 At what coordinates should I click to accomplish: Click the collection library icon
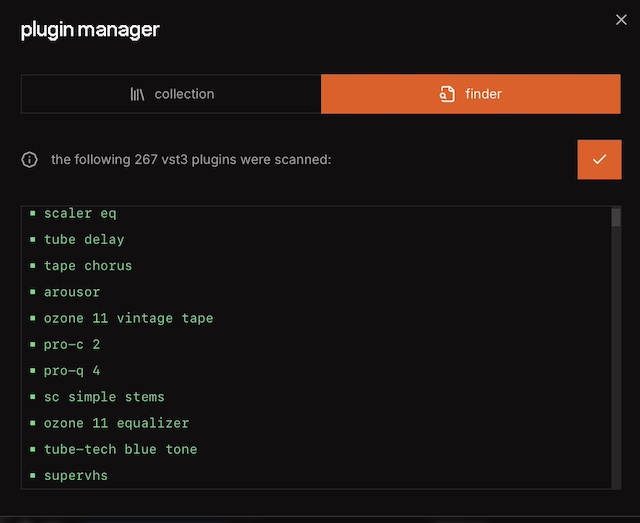(x=137, y=94)
